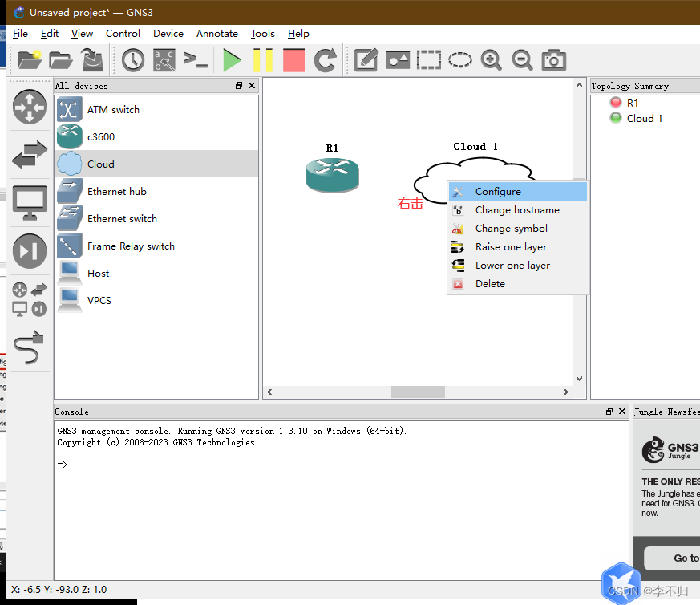
Task: Open the snapshot manager clock icon
Action: pos(133,60)
